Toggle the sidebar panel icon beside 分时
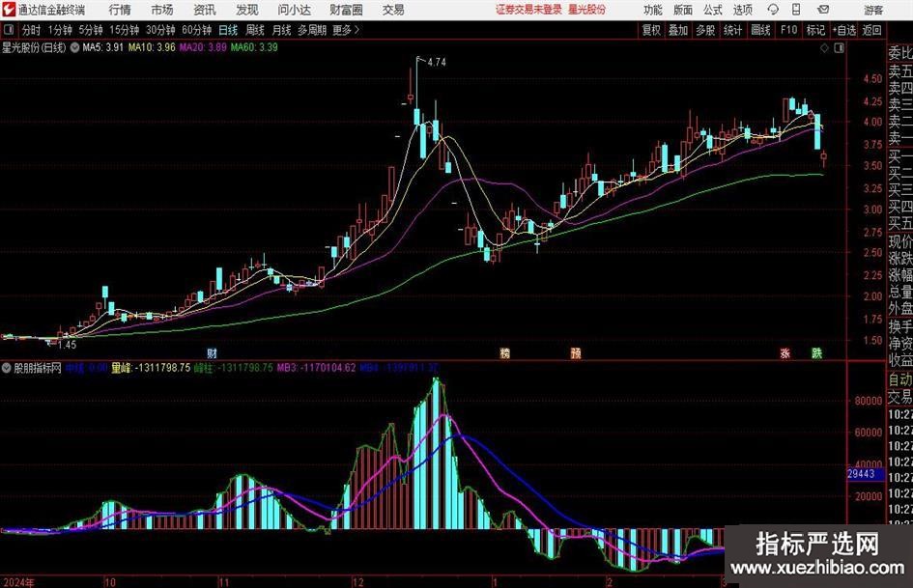The height and width of the screenshot is (588, 913). coord(9,30)
